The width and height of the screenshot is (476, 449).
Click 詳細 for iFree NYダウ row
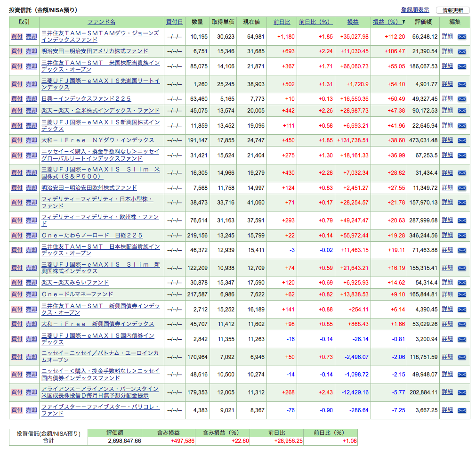(x=447, y=140)
